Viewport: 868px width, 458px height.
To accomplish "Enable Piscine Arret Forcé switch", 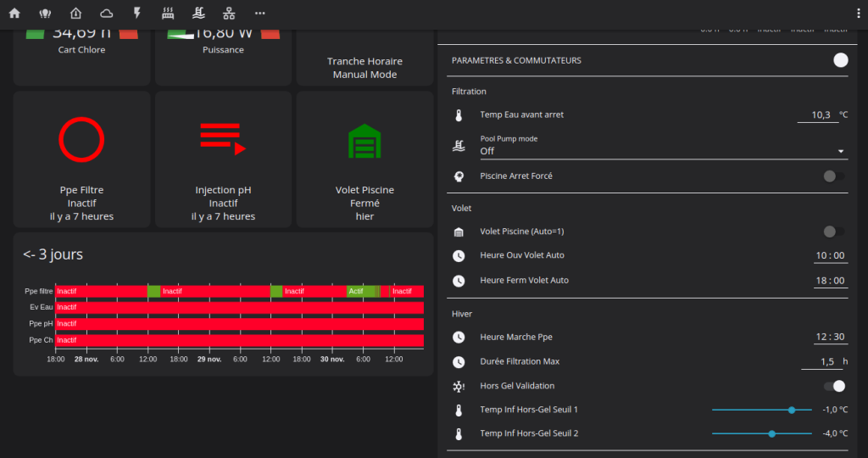I will 834,176.
